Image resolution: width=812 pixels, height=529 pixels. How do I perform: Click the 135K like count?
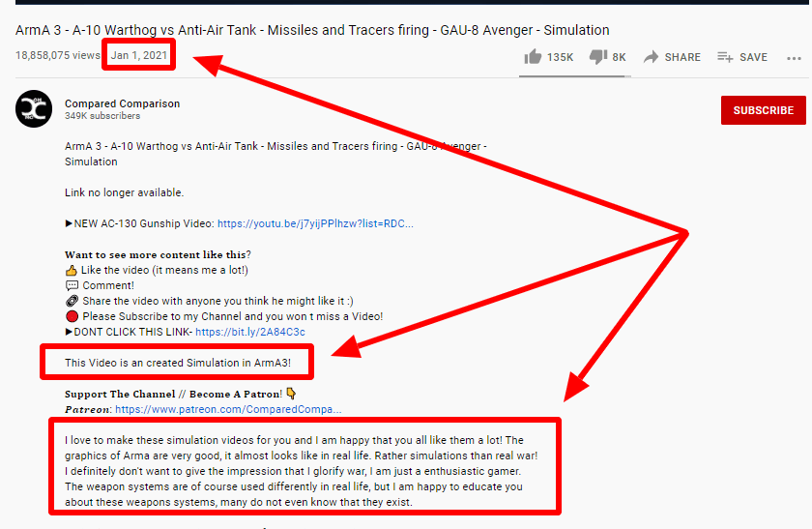coord(560,57)
